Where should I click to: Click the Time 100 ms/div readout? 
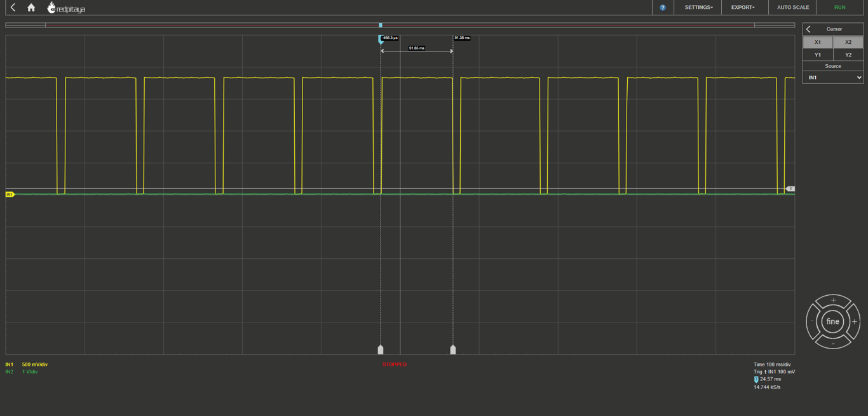772,364
